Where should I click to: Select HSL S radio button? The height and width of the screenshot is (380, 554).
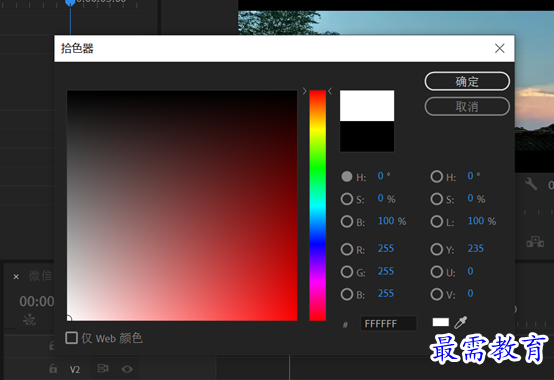click(x=436, y=199)
